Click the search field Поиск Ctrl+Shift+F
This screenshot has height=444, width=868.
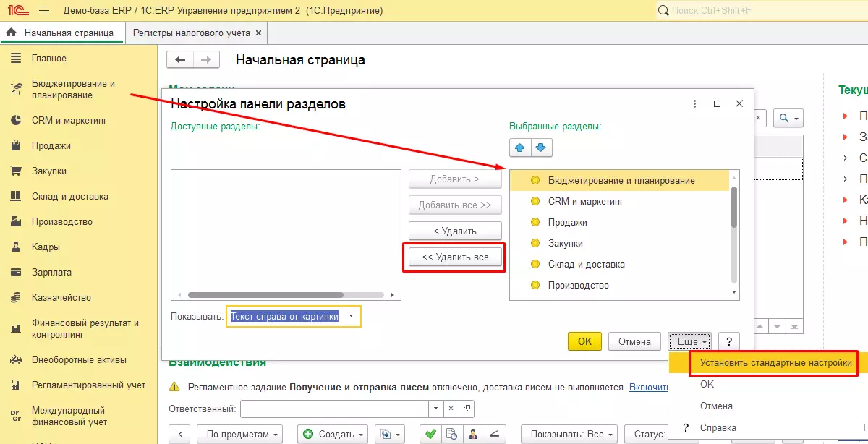tap(762, 11)
